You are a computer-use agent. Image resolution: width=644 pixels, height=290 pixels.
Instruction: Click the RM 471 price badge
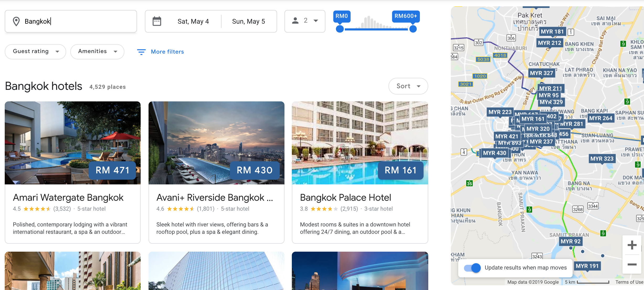pos(112,170)
